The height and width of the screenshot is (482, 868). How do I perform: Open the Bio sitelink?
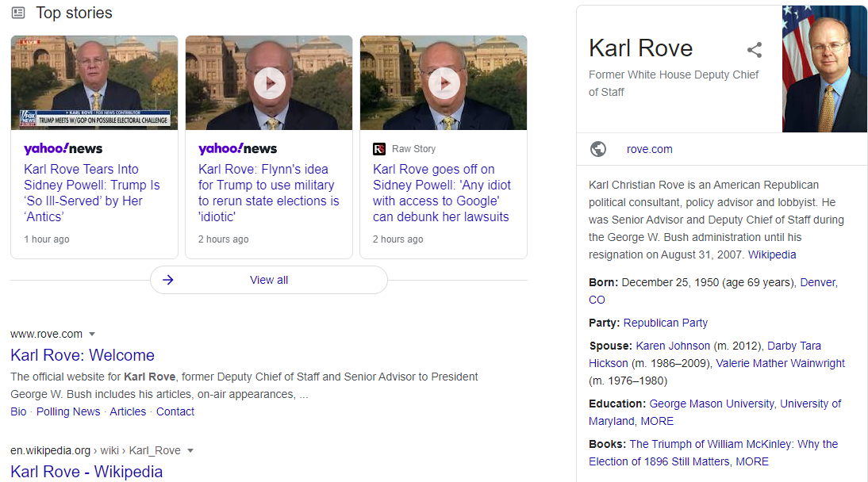coord(18,411)
